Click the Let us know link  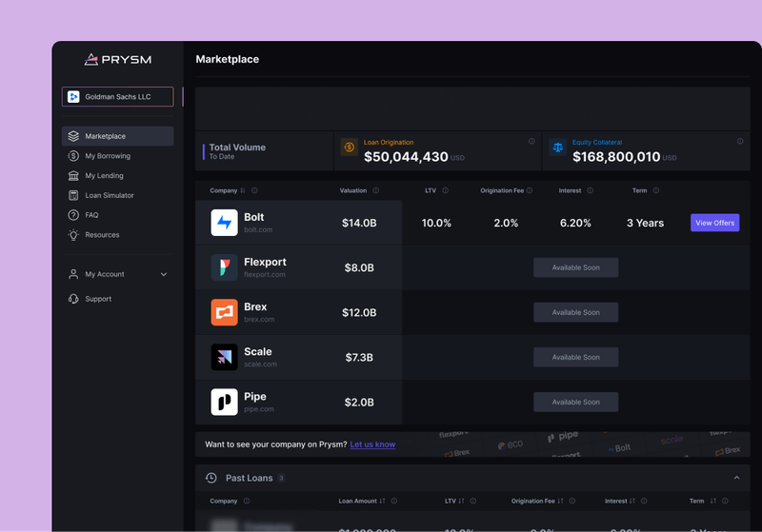coord(372,444)
